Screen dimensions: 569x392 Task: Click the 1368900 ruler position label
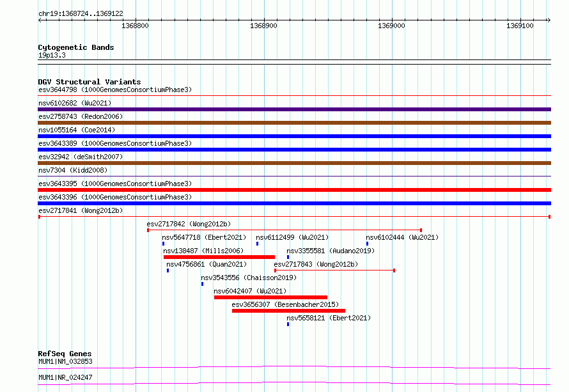click(x=263, y=26)
